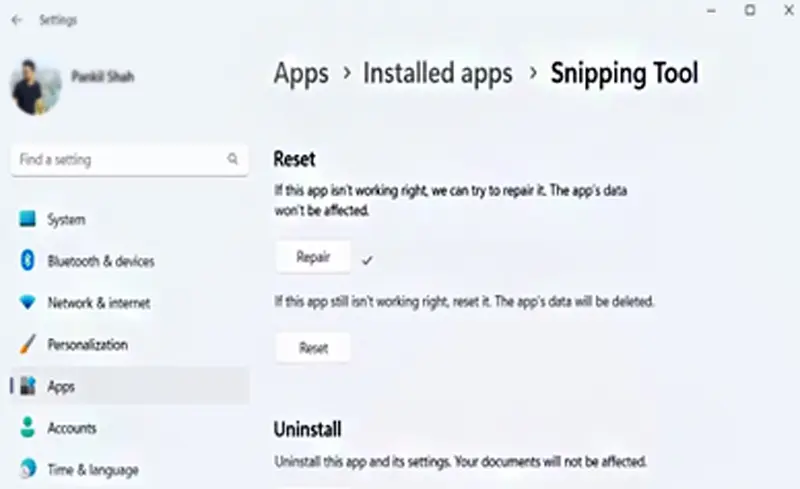Go back using the arrow icon
This screenshot has height=489, width=800.
[17, 20]
